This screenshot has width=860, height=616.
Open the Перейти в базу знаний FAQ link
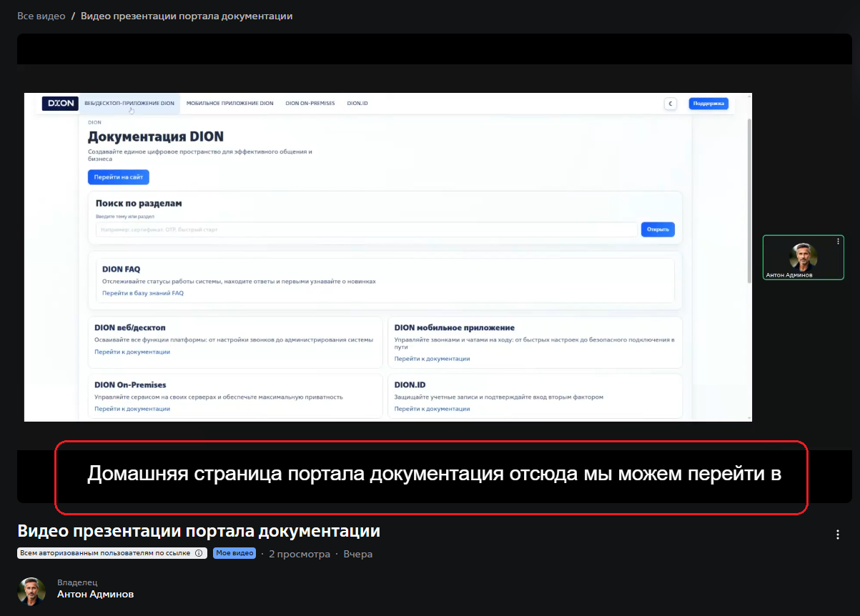141,293
